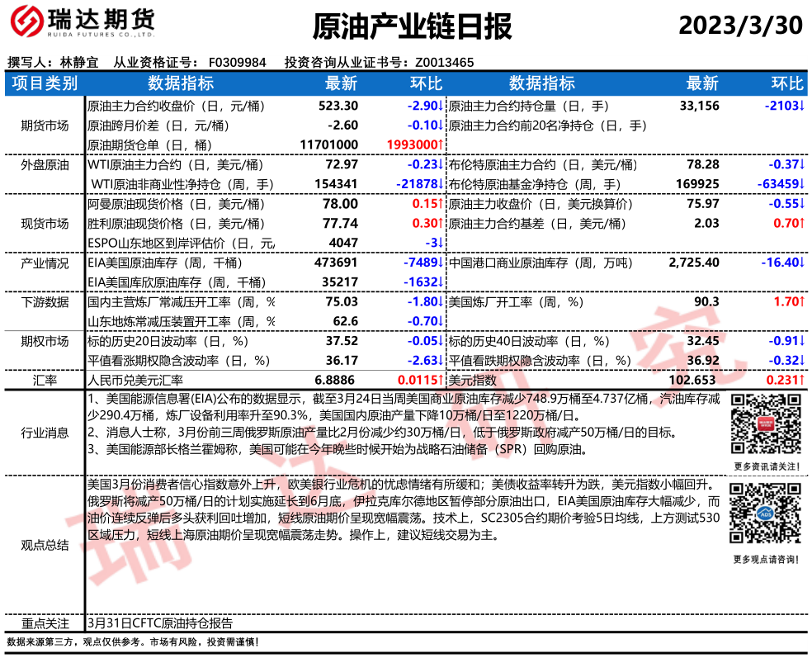Click the blue down arrow beside -2103
Image resolution: width=812 pixels, height=658 pixels.
point(801,106)
